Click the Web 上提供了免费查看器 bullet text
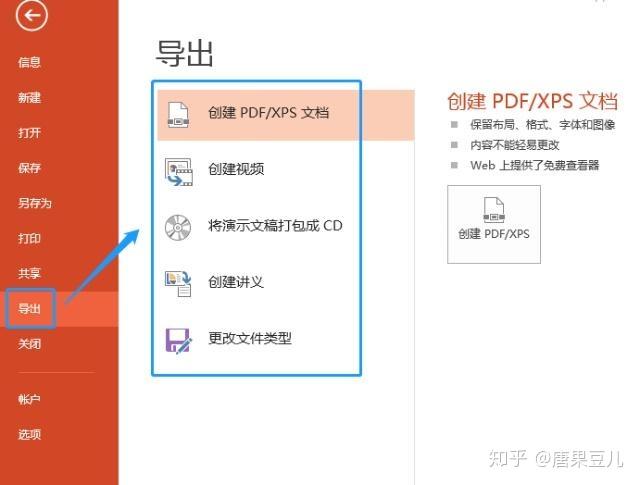This screenshot has width=640, height=485. (535, 165)
